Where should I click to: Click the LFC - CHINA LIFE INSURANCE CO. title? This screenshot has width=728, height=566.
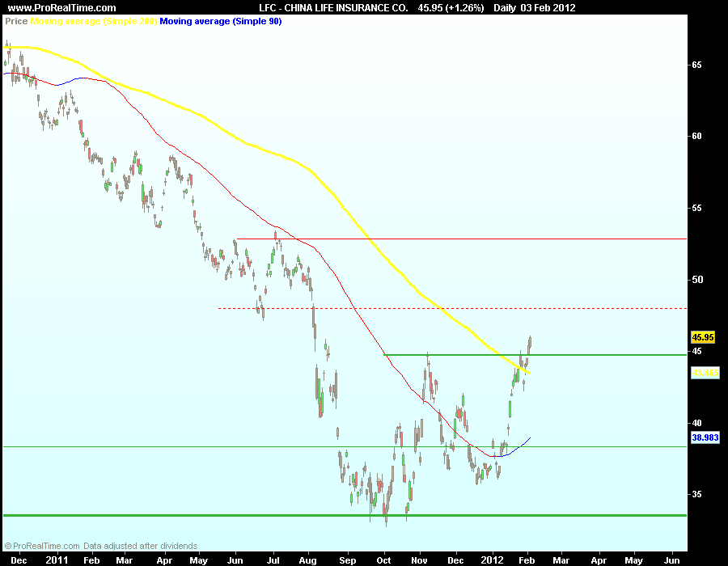pos(333,8)
